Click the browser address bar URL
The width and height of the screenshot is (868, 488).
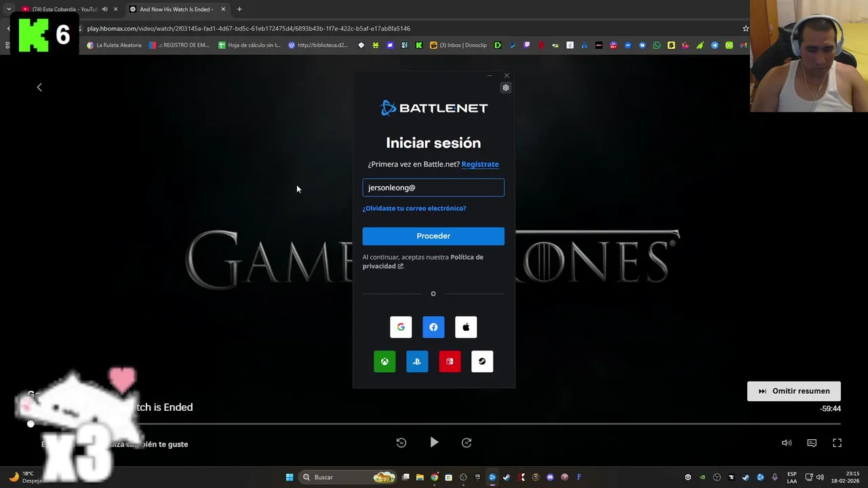pyautogui.click(x=248, y=28)
